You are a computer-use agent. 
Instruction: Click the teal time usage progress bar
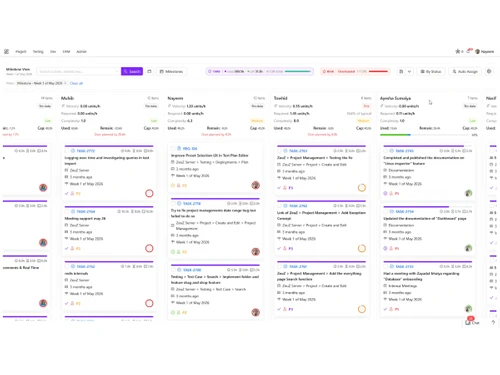pyautogui.click(x=298, y=71)
